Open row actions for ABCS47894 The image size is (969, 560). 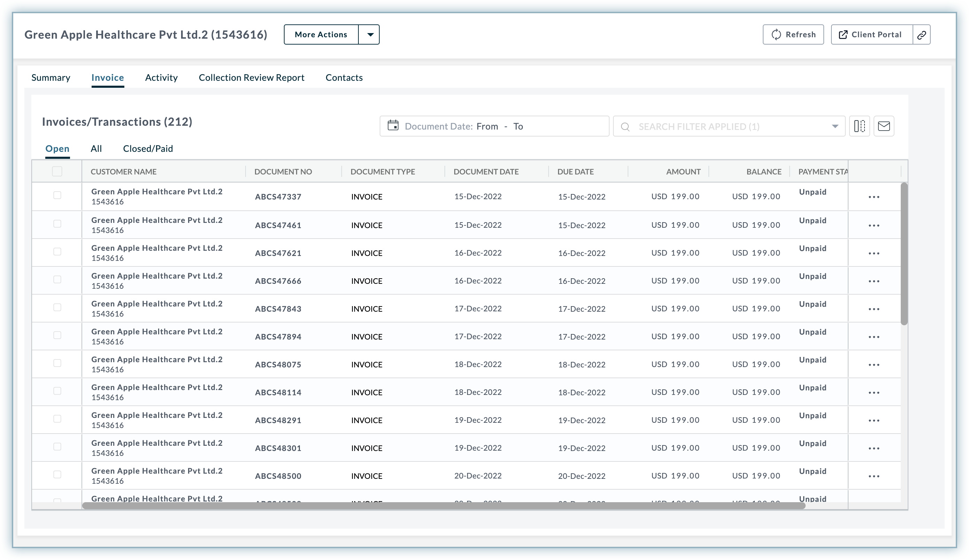[x=874, y=337]
